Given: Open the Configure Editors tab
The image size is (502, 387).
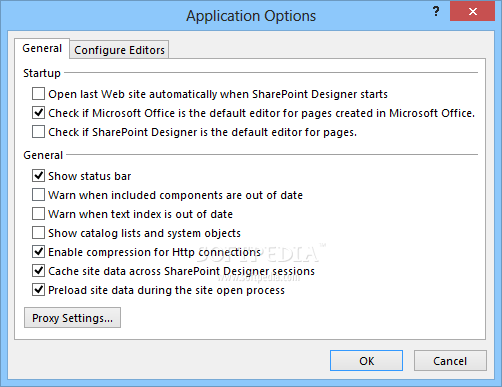Looking at the screenshot, I should click(119, 50).
